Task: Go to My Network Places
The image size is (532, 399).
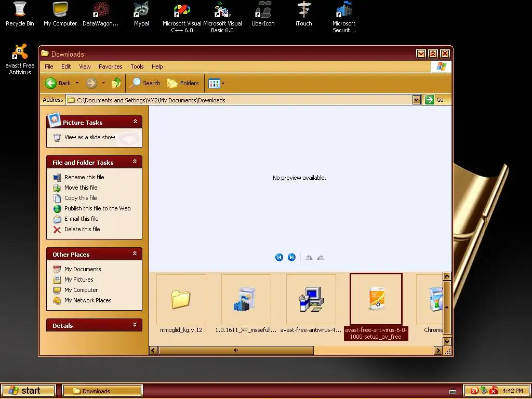Action: click(88, 300)
